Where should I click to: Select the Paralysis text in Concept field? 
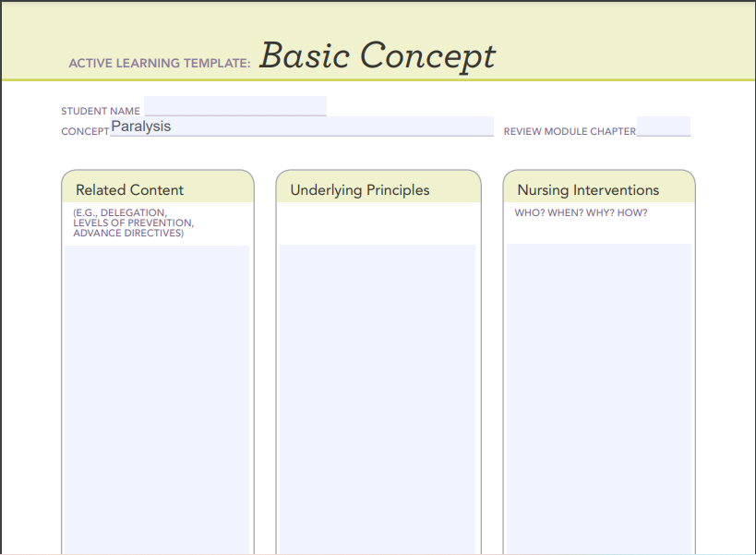click(x=141, y=126)
